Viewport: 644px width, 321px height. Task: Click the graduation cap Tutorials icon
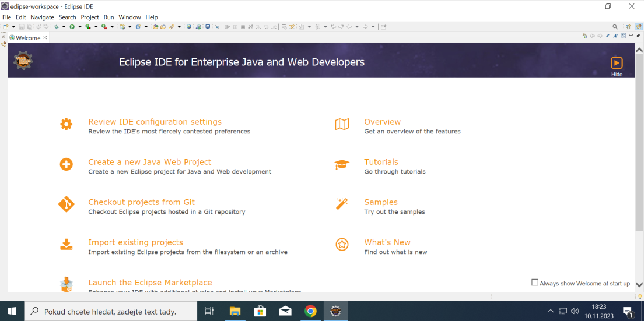click(x=342, y=165)
